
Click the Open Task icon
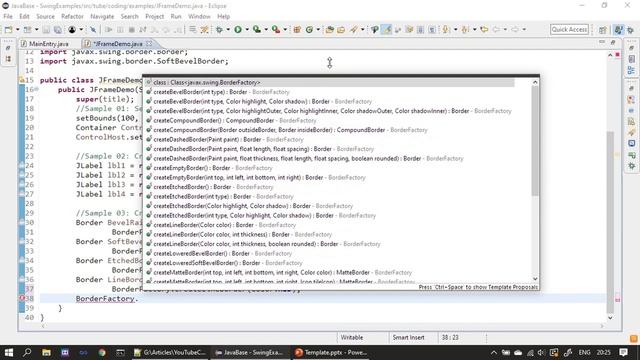pos(341,29)
